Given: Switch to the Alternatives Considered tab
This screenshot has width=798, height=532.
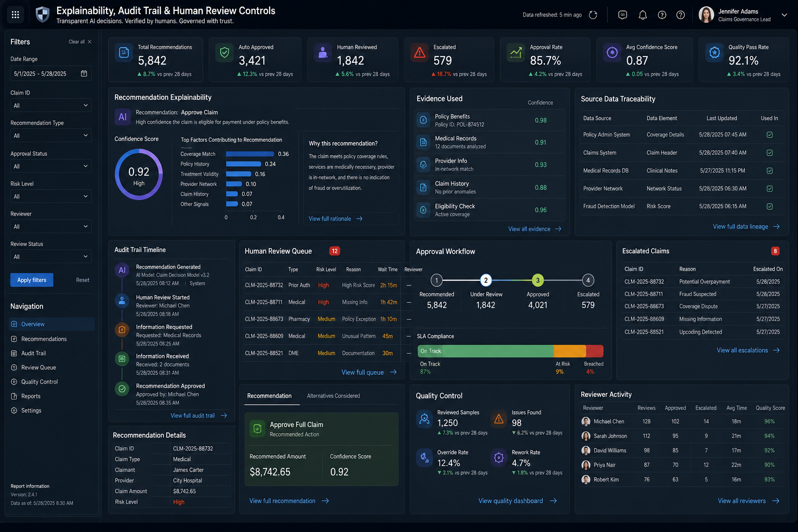Looking at the screenshot, I should point(334,396).
